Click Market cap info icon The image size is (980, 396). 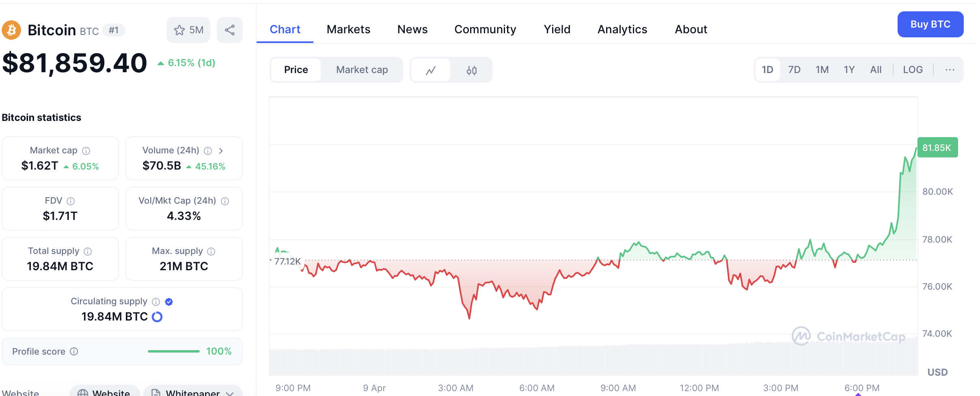tap(86, 151)
